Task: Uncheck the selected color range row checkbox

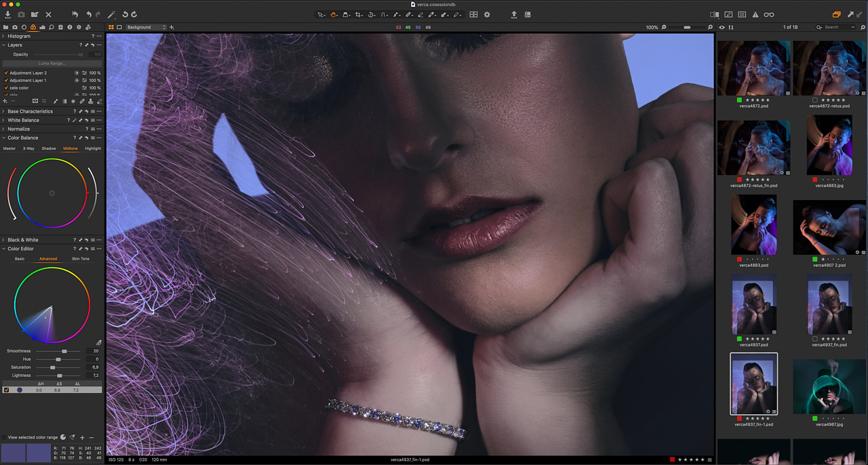Action: [x=7, y=390]
